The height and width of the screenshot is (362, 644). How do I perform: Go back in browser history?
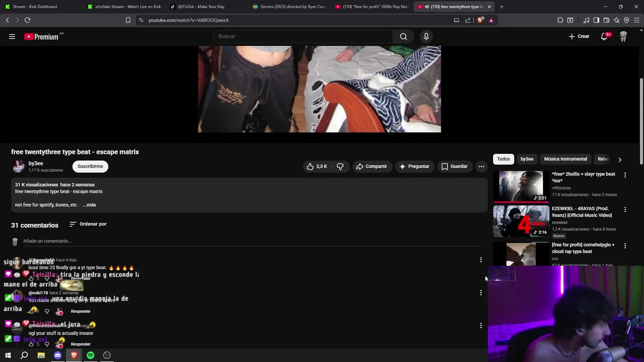[7, 20]
